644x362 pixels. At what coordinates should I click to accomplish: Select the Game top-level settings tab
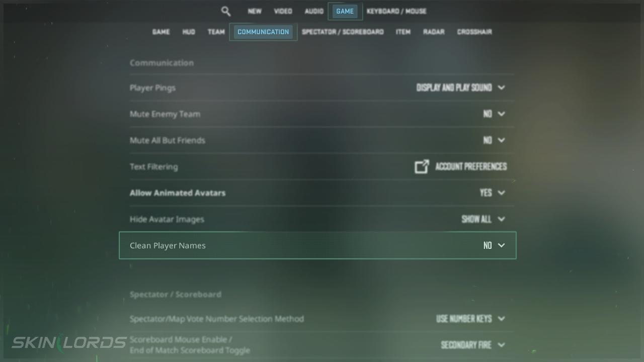[345, 11]
